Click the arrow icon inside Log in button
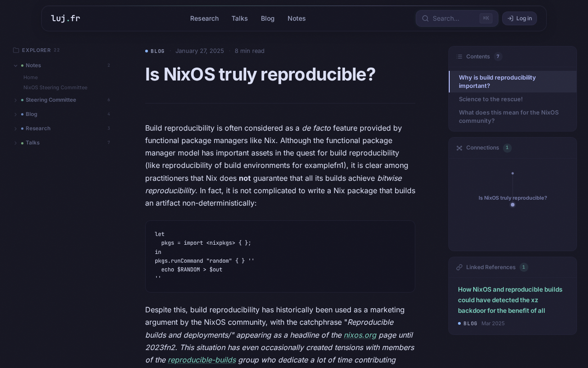Screen dimensions: 588x368 [510, 18]
